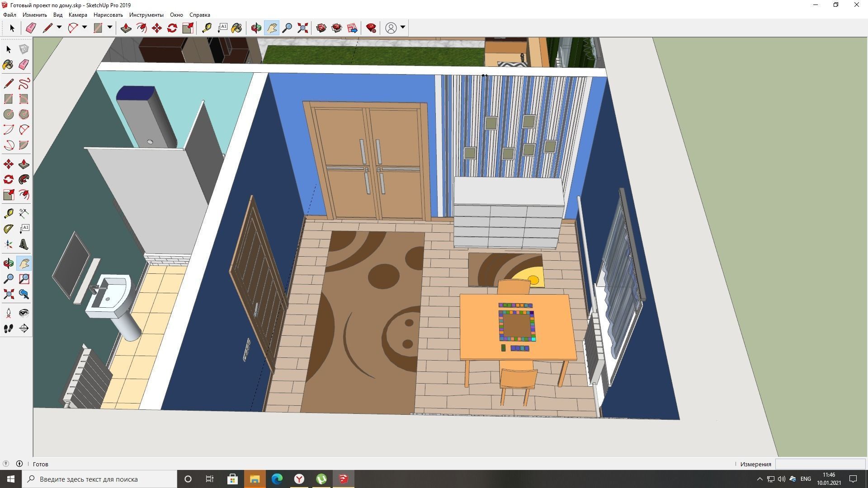Activate the Orbit tool in top toolbar
The width and height of the screenshot is (868, 488).
(x=256, y=28)
